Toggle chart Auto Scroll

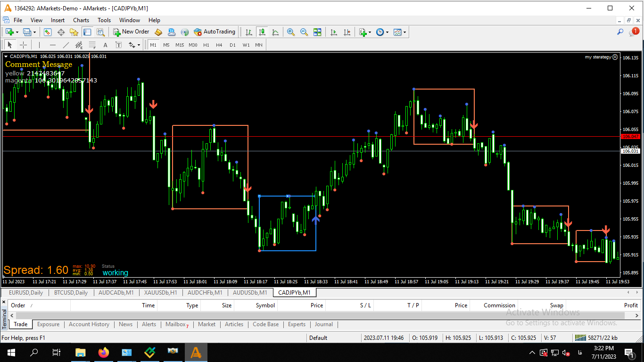tap(334, 32)
